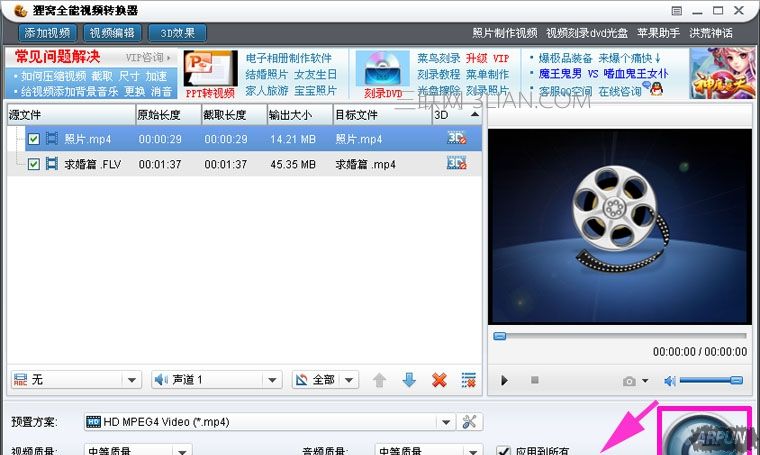Click the 升级 VIP link
The width and height of the screenshot is (760, 455).
(x=488, y=58)
